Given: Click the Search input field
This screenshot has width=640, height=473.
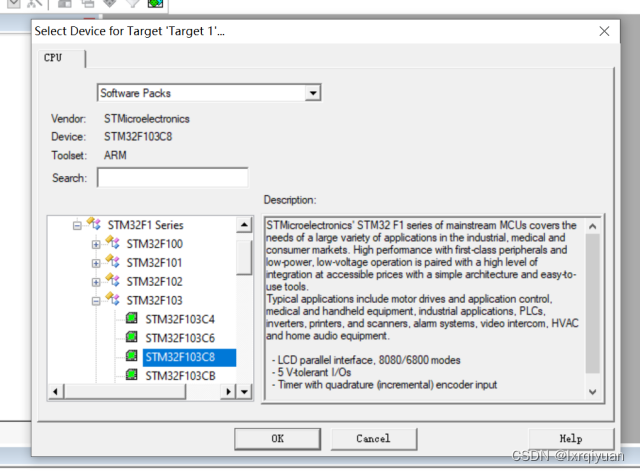Looking at the screenshot, I should coord(172,178).
